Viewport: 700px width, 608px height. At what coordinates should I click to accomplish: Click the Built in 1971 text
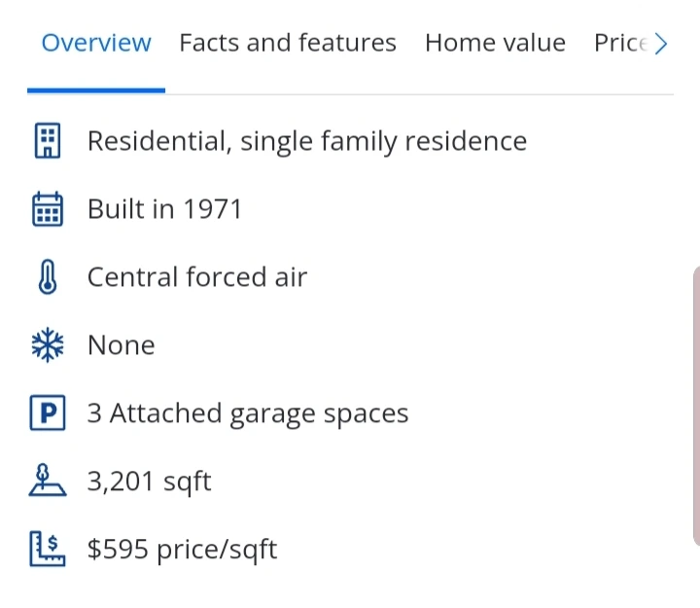164,209
